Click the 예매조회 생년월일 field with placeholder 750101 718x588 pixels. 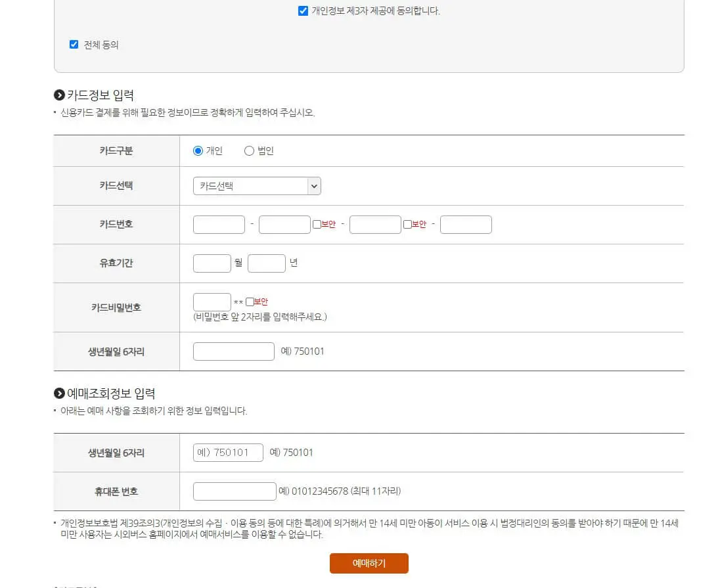coord(228,453)
